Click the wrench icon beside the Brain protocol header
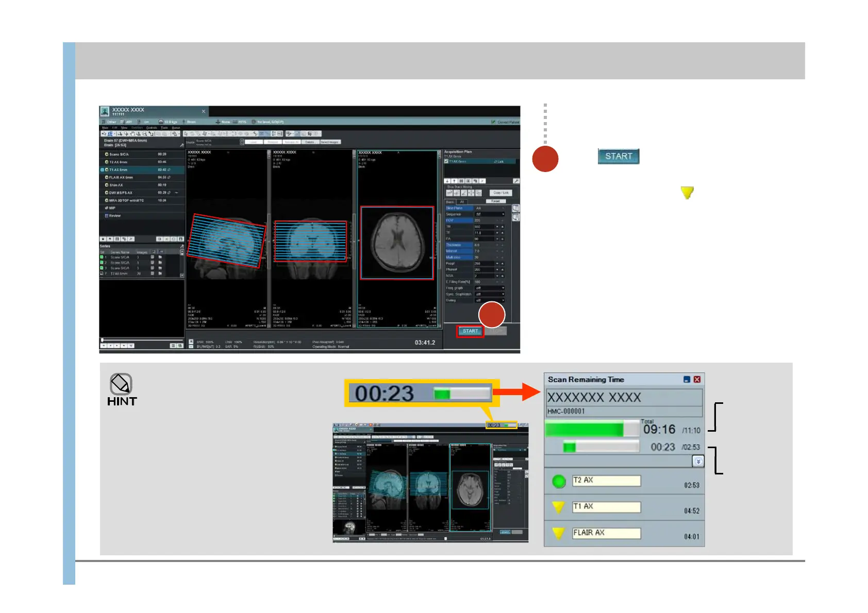 pos(181,145)
